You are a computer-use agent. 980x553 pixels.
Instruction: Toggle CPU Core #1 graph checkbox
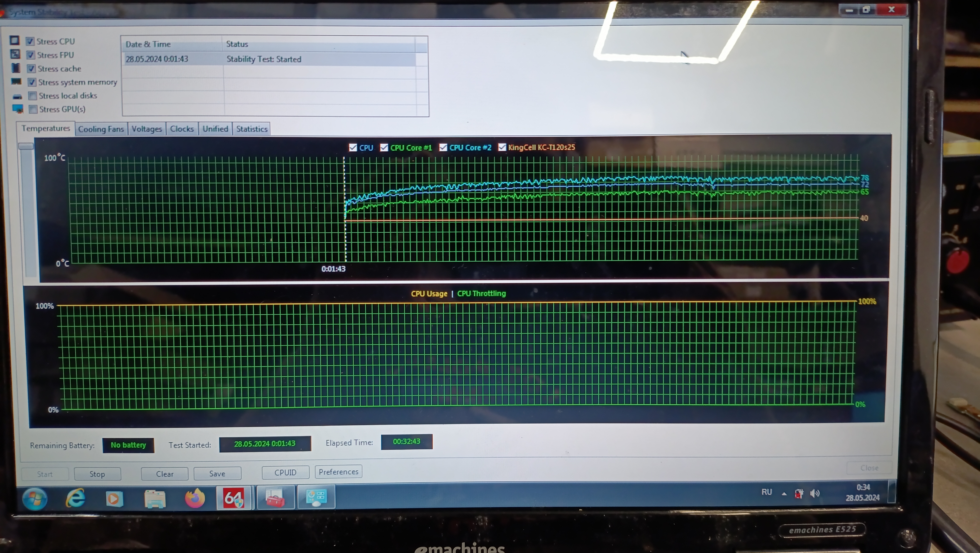(x=384, y=147)
